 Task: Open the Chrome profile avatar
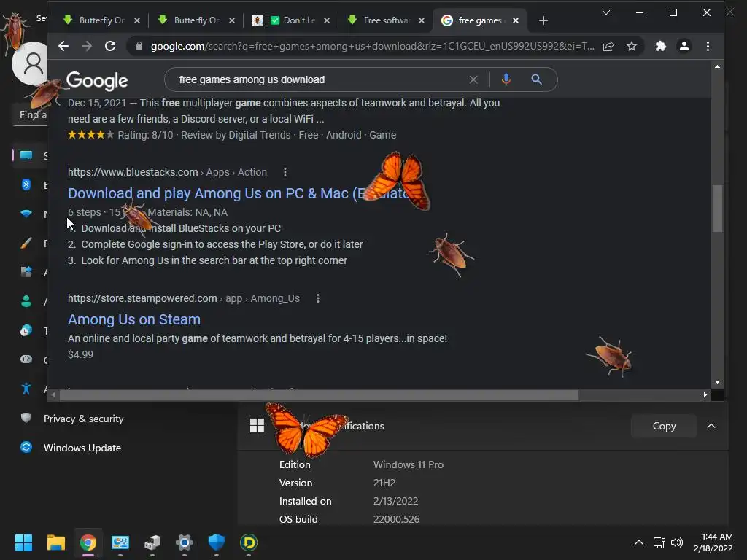coord(684,46)
